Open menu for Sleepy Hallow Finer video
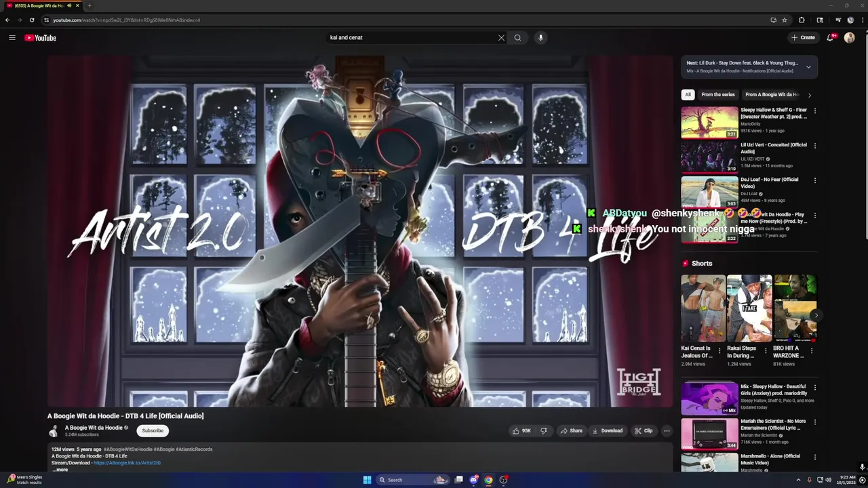Screen dimensions: 868x488 [x=815, y=110]
